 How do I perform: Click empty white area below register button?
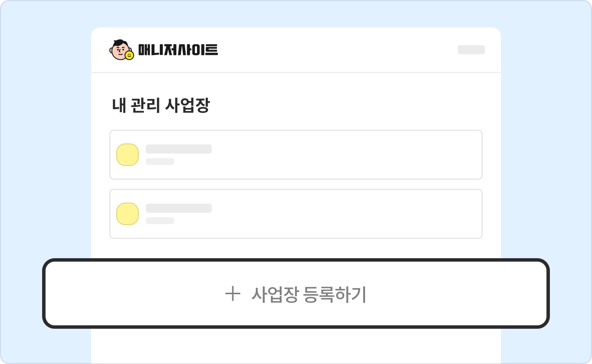tap(296, 347)
